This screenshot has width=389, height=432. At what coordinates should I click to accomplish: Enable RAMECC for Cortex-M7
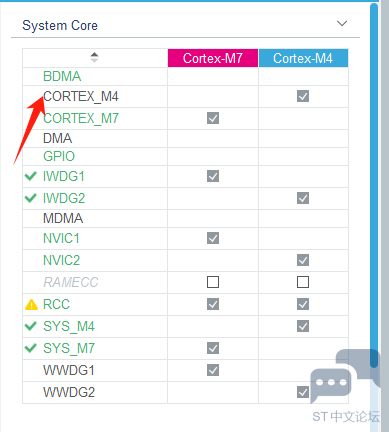point(213,282)
